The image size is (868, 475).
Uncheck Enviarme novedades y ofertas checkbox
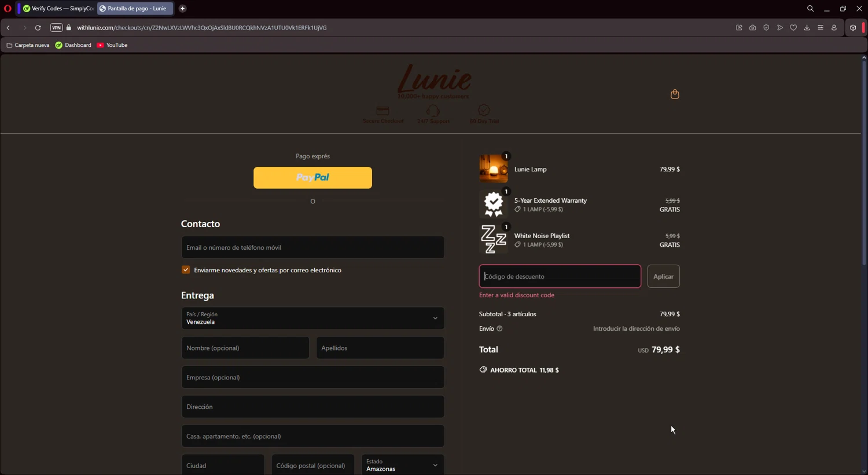point(186,270)
